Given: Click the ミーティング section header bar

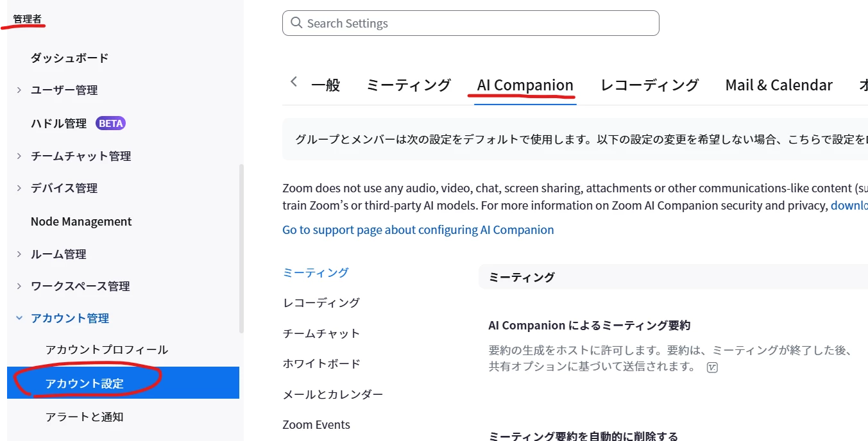Looking at the screenshot, I should 673,277.
